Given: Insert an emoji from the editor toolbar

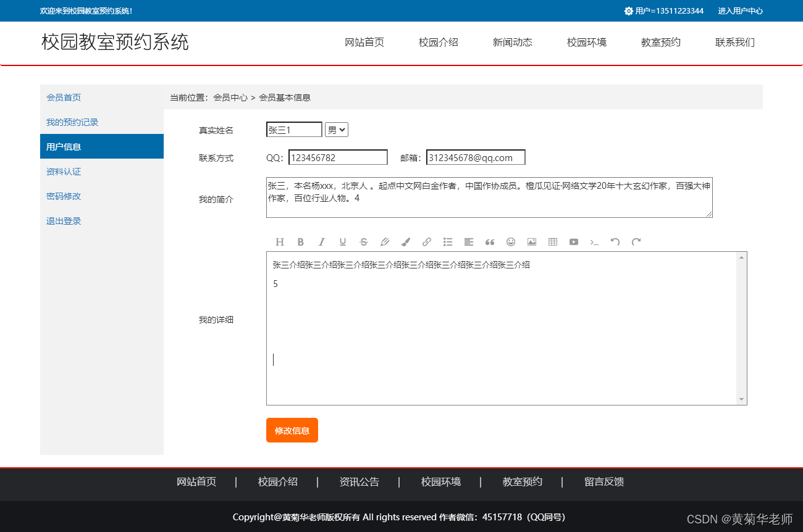Looking at the screenshot, I should click(510, 241).
